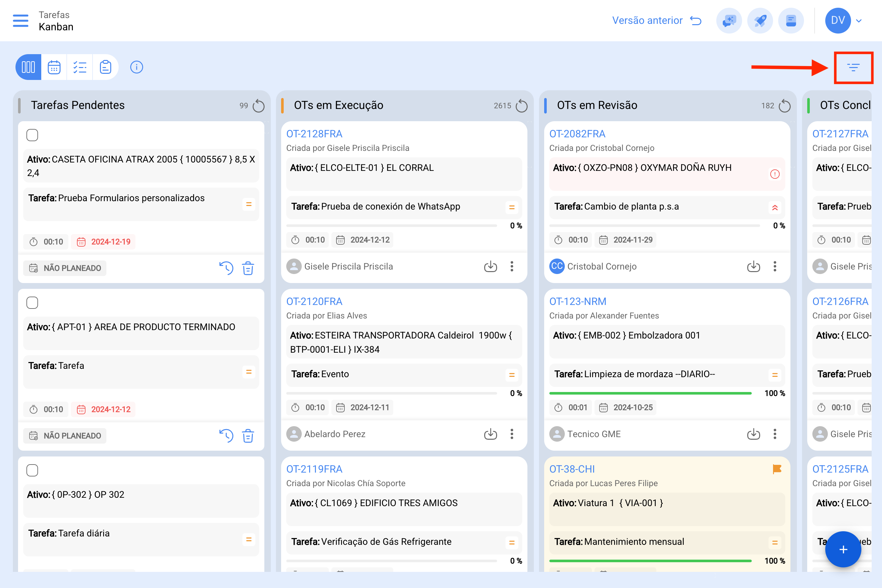
Task: Click the Gisele Priscila Priscila assignee on OT-2128FRA
Action: [340, 266]
